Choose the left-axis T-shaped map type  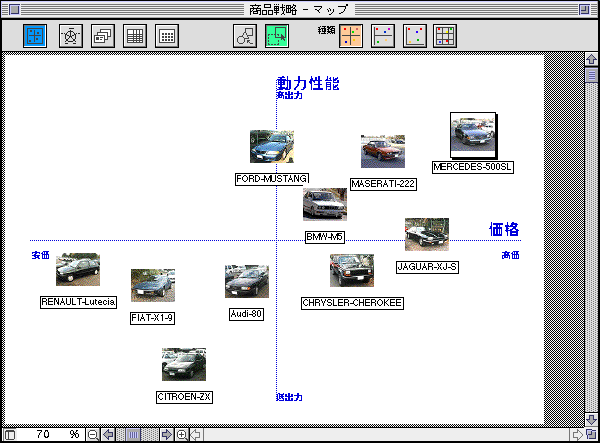click(x=383, y=36)
